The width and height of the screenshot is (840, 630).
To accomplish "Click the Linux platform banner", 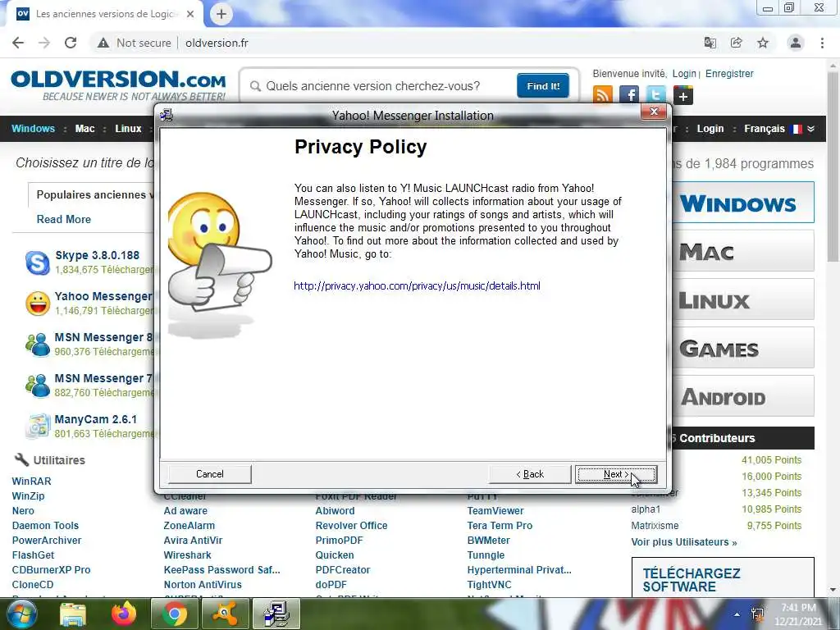I will point(743,299).
